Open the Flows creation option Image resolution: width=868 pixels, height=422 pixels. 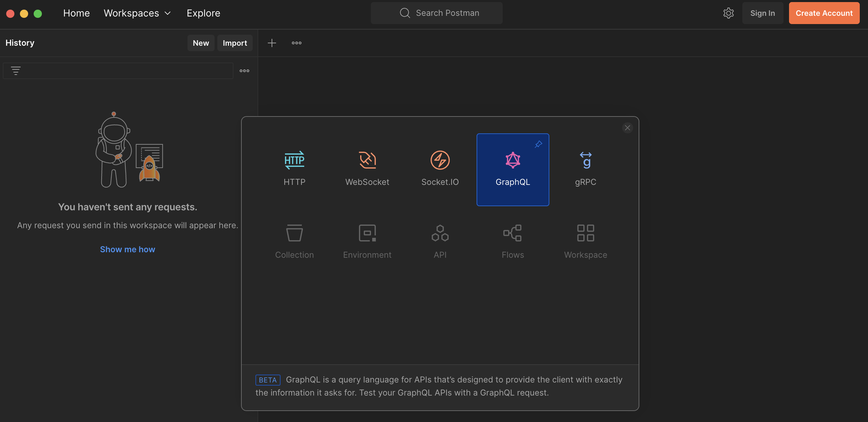point(512,233)
